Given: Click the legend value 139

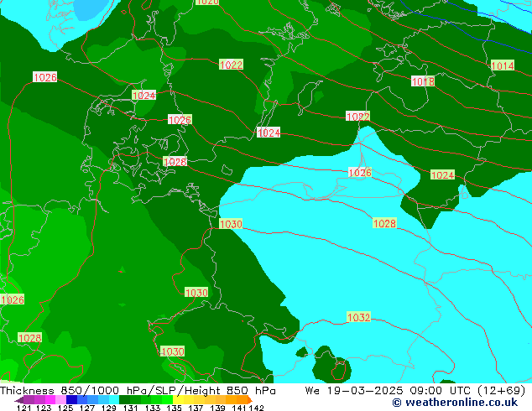Looking at the screenshot, I should tap(217, 408).
